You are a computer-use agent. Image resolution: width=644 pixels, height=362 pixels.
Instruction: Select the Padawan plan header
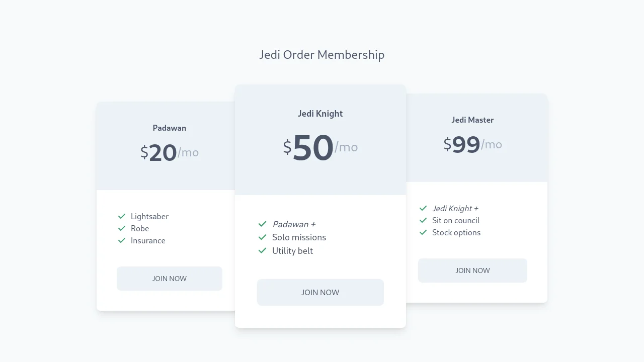click(x=170, y=128)
